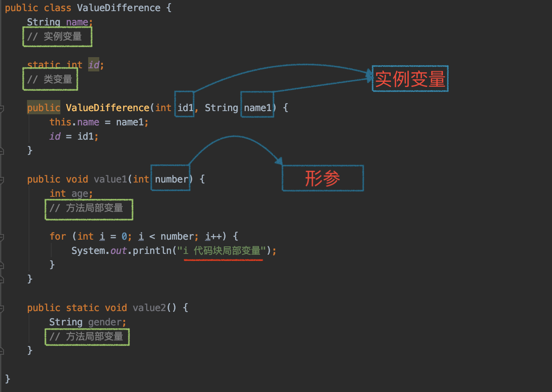
Task: Click 'String' type before name1 parameter
Action: pyautogui.click(x=221, y=108)
